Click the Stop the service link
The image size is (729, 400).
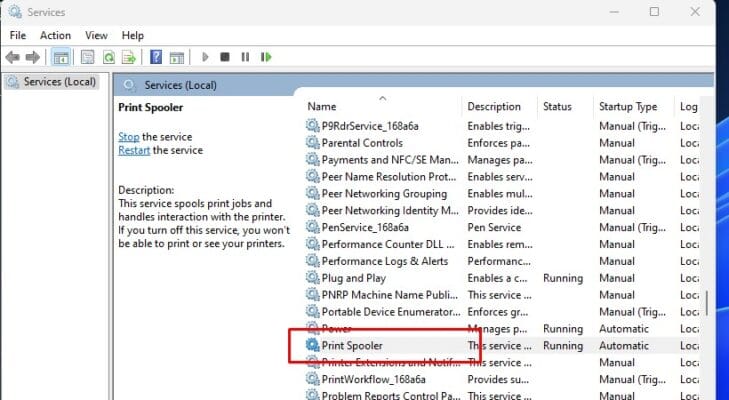[129, 137]
